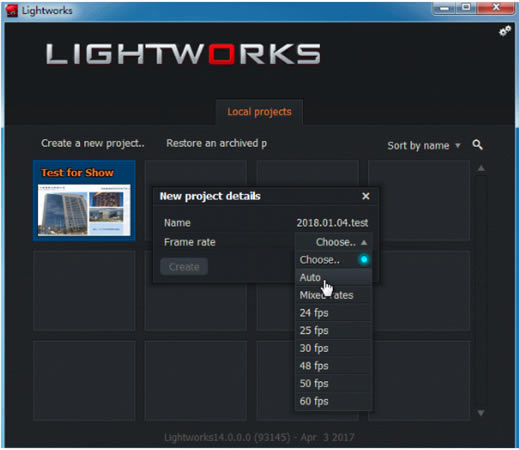The width and height of the screenshot is (519, 450).
Task: Click the New project details title
Action: 210,196
